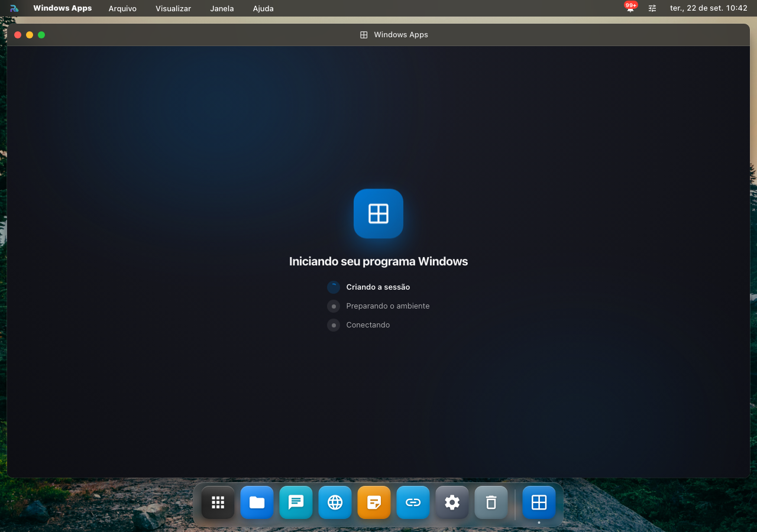Click the "Windows Apps" title bar text
Viewport: 757px width, 532px height.
(x=401, y=35)
